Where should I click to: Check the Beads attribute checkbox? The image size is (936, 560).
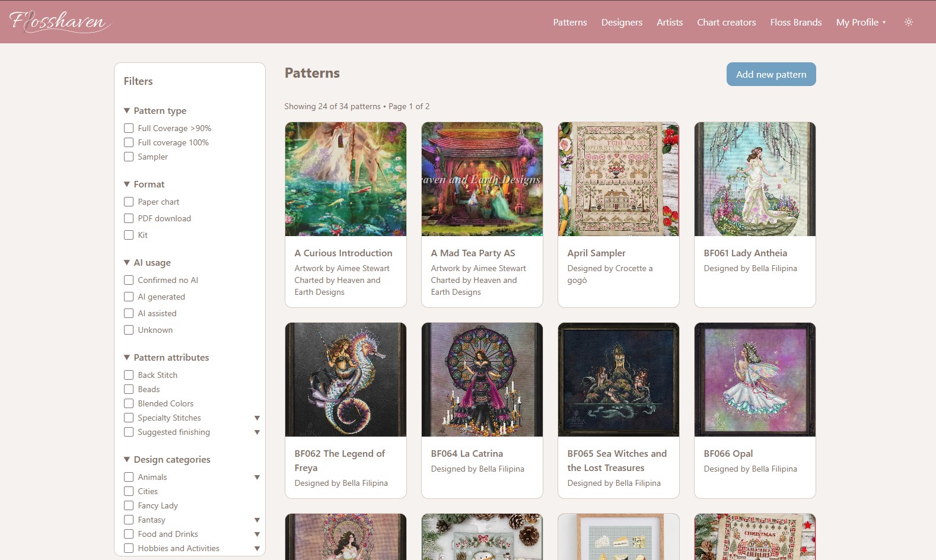(129, 389)
